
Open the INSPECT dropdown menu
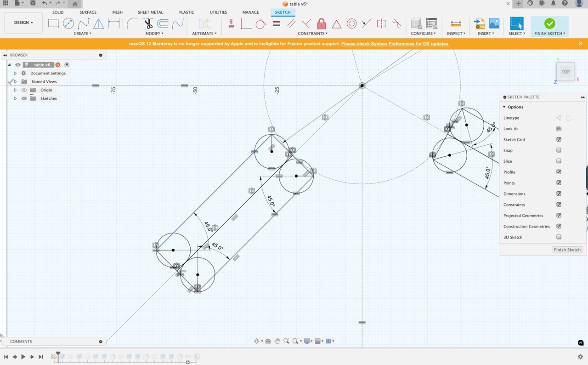(x=456, y=34)
